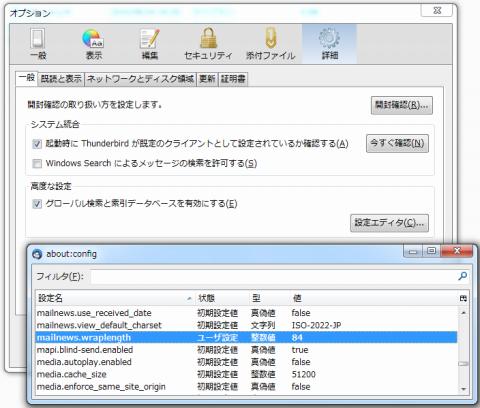480x408 pixels.
Task: Close the オプション dialog window
Action: coord(437,10)
